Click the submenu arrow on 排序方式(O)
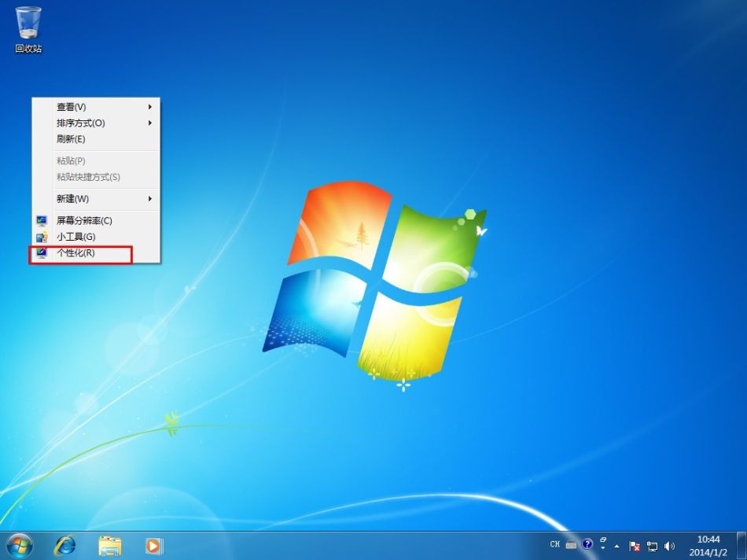The image size is (747, 560). 149,123
